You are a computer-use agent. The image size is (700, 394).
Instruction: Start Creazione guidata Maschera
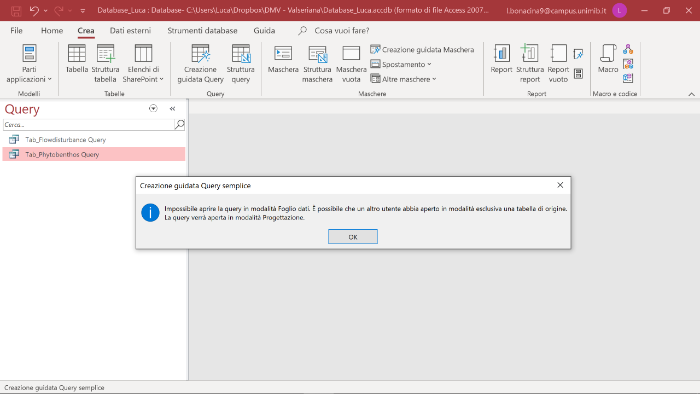pyautogui.click(x=422, y=50)
